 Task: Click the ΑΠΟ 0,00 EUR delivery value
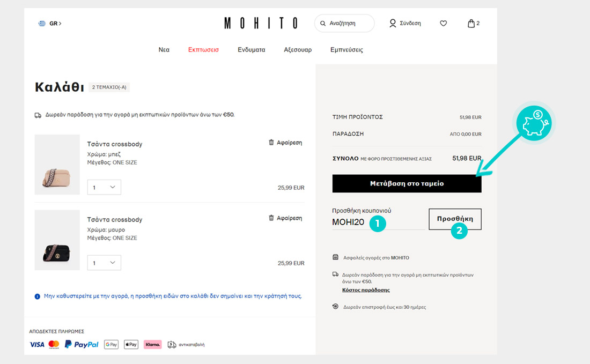pos(466,134)
